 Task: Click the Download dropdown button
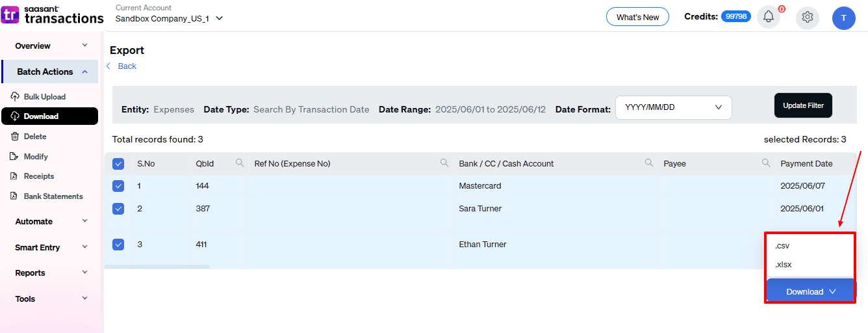pyautogui.click(x=811, y=291)
